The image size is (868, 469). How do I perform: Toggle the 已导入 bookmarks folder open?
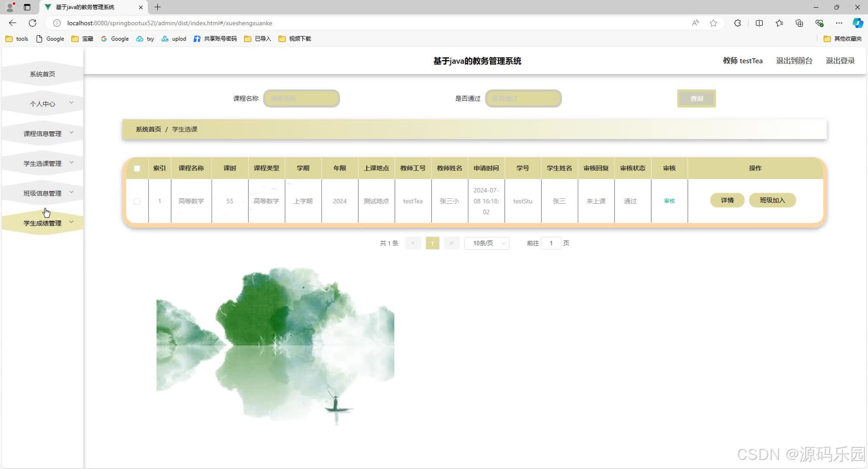click(257, 39)
